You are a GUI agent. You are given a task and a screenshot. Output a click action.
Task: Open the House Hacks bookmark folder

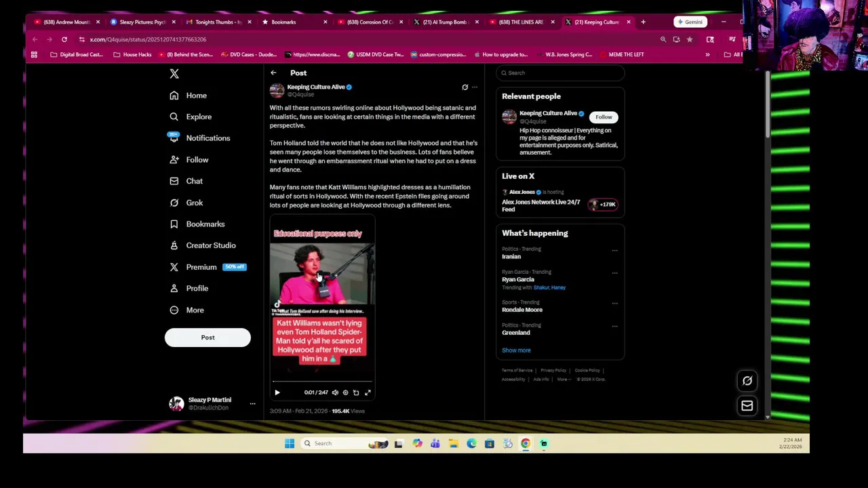click(133, 55)
